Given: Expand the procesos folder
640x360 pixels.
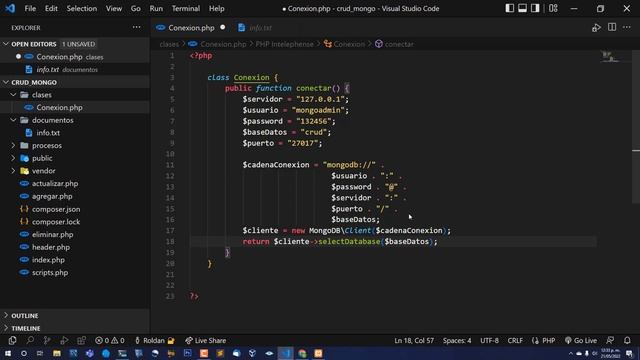Looking at the screenshot, I should click(13, 145).
